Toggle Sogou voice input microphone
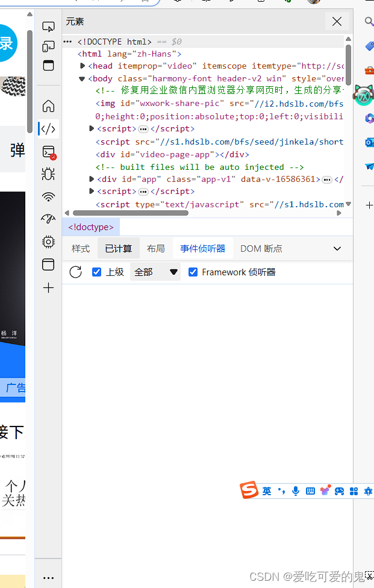The height and width of the screenshot is (588, 374). coord(296,491)
